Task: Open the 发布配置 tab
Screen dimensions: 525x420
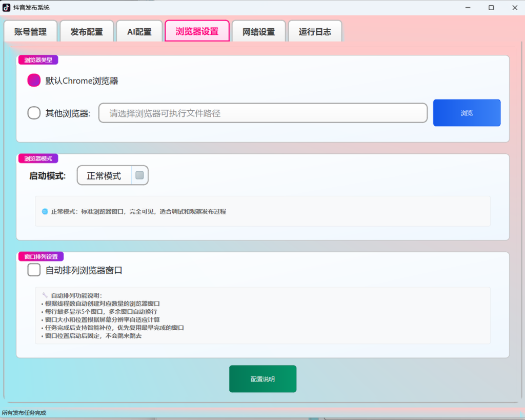Action: click(87, 31)
